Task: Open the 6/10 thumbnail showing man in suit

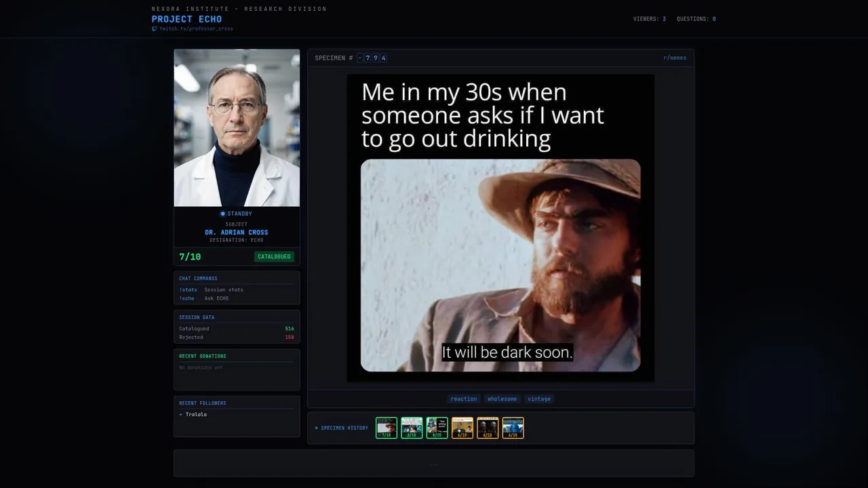Action: tap(462, 428)
